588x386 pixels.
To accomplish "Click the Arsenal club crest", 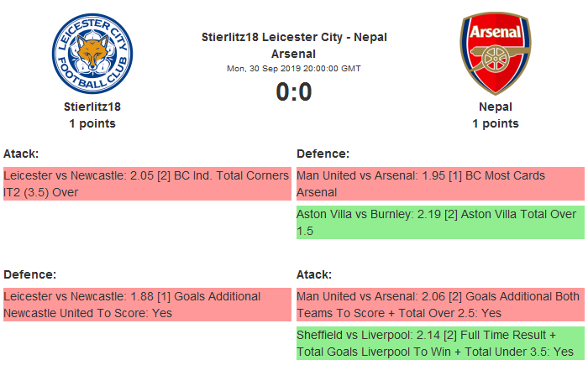I will [x=496, y=54].
